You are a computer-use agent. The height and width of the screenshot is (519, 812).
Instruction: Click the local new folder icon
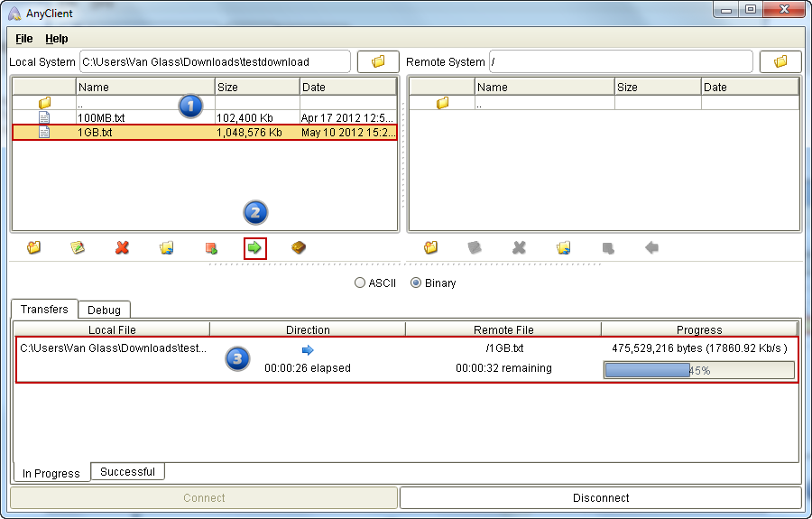[x=34, y=247]
